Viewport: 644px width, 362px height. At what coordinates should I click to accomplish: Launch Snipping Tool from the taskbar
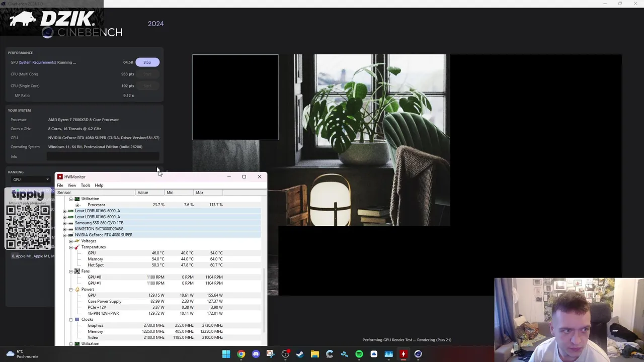click(270, 354)
